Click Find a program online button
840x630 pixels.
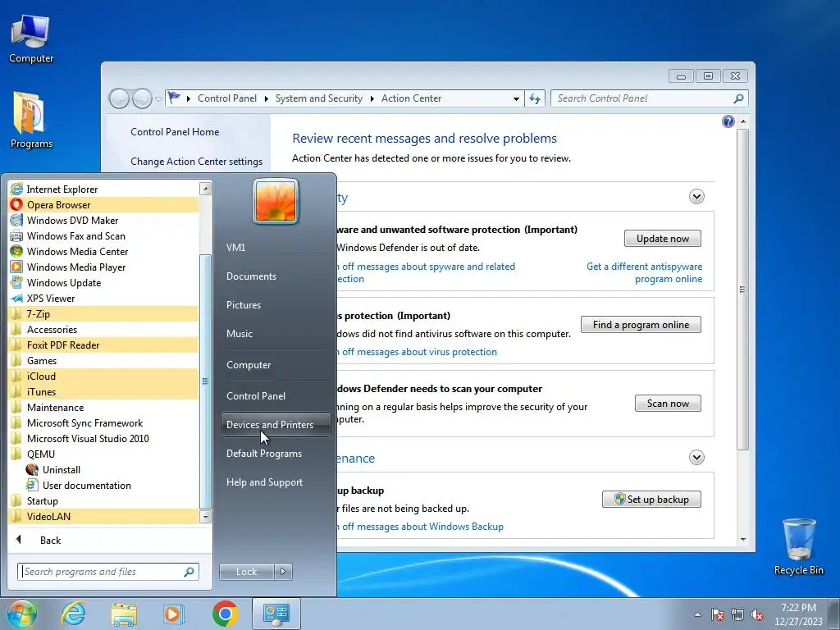(x=641, y=325)
